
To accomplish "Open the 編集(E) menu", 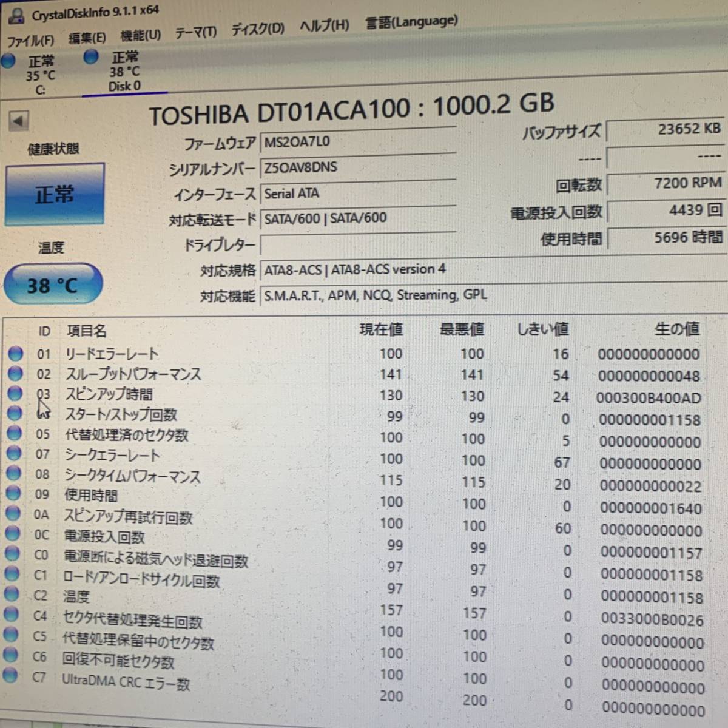I will click(x=87, y=38).
